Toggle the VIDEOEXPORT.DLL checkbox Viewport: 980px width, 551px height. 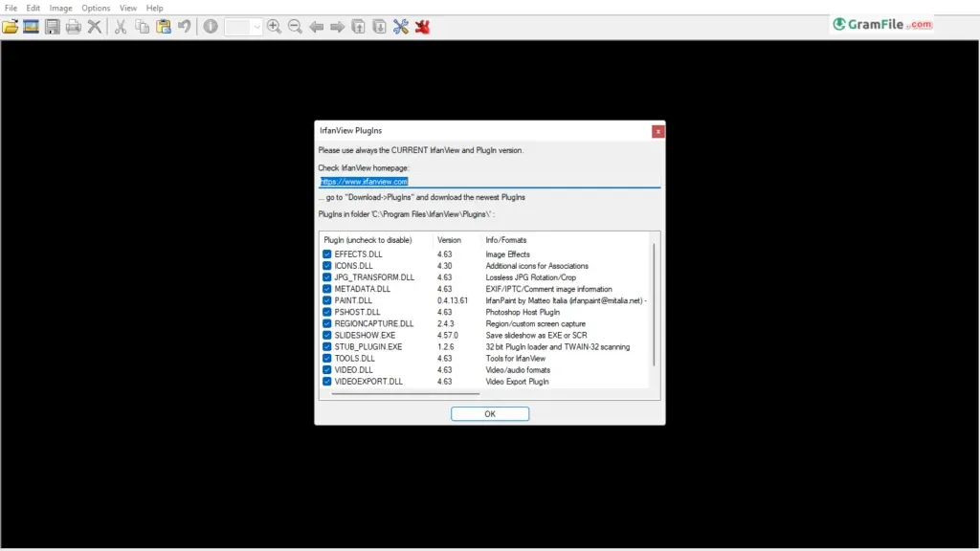[327, 381]
